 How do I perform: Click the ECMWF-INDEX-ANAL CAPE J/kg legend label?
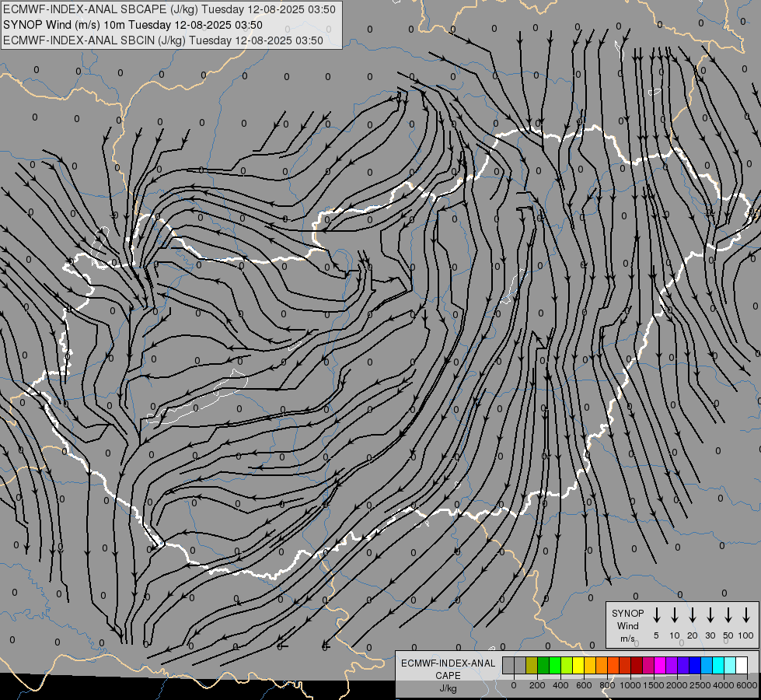[448, 676]
